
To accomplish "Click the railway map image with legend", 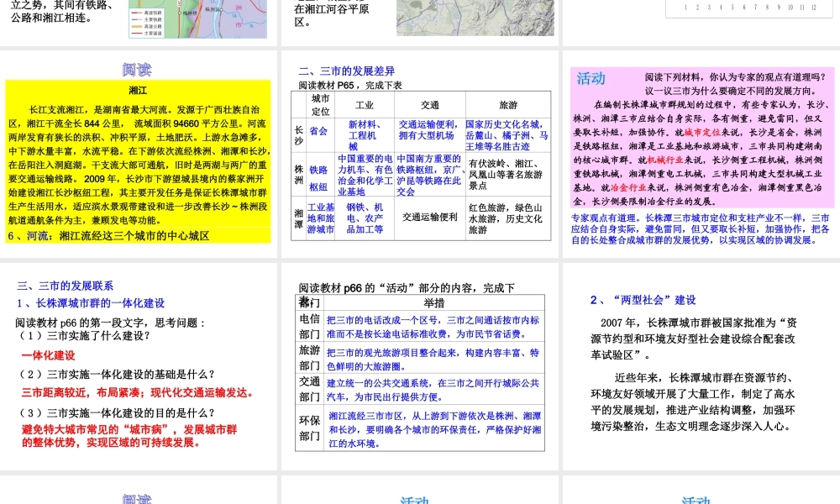I will 197,18.
